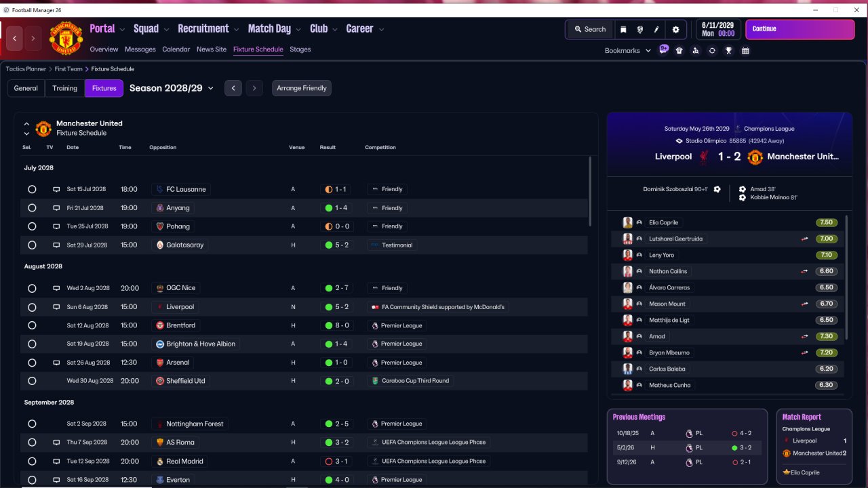Click the Search button
This screenshot has width=868, height=488.
[x=589, y=29]
